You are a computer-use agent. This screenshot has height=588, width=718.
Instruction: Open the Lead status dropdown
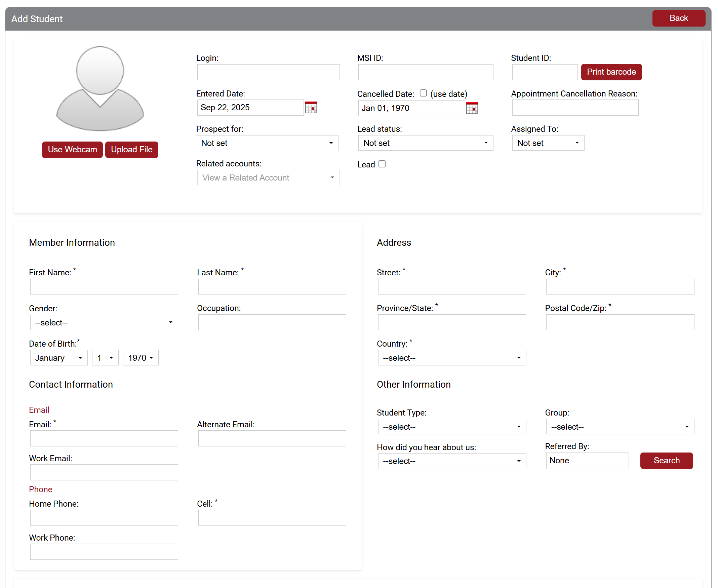tap(425, 143)
